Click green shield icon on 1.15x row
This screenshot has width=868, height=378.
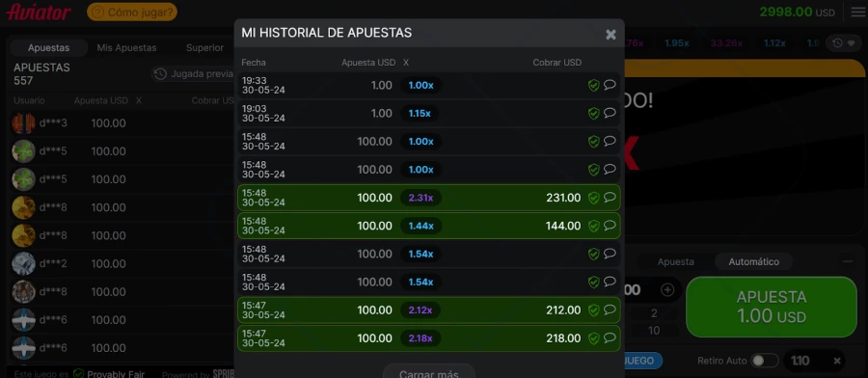(593, 114)
